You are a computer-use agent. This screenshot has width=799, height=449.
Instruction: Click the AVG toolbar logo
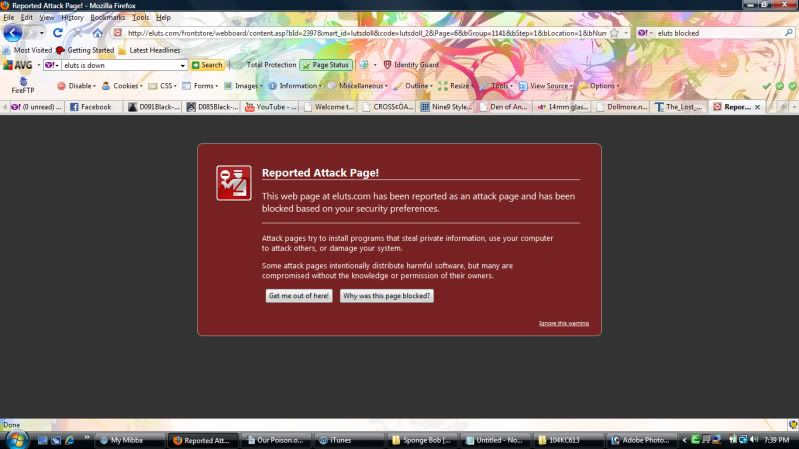point(18,65)
